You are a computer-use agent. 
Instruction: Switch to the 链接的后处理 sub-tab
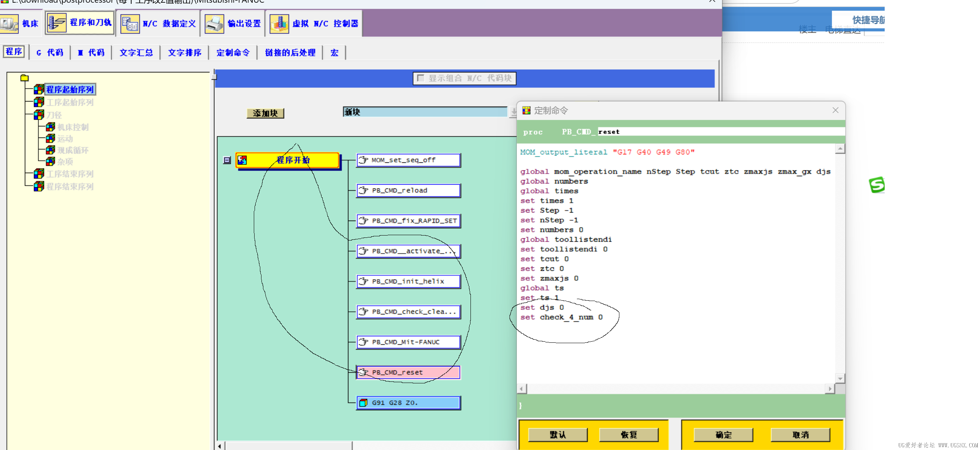coord(290,52)
